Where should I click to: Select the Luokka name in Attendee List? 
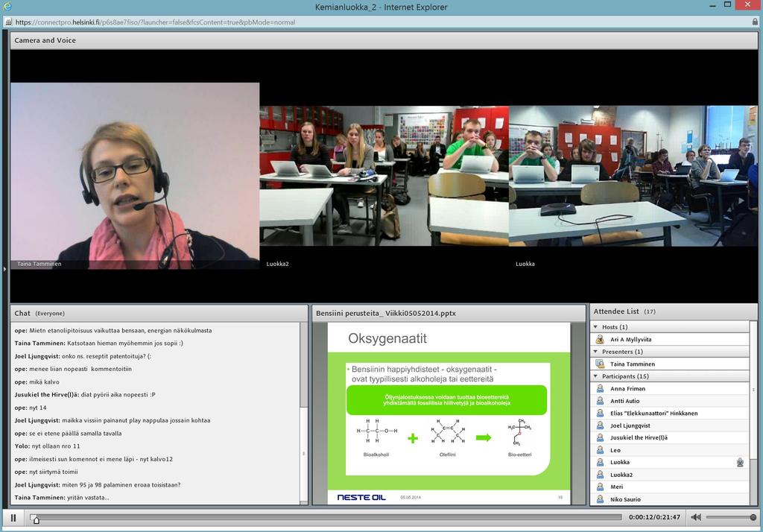pyautogui.click(x=620, y=463)
